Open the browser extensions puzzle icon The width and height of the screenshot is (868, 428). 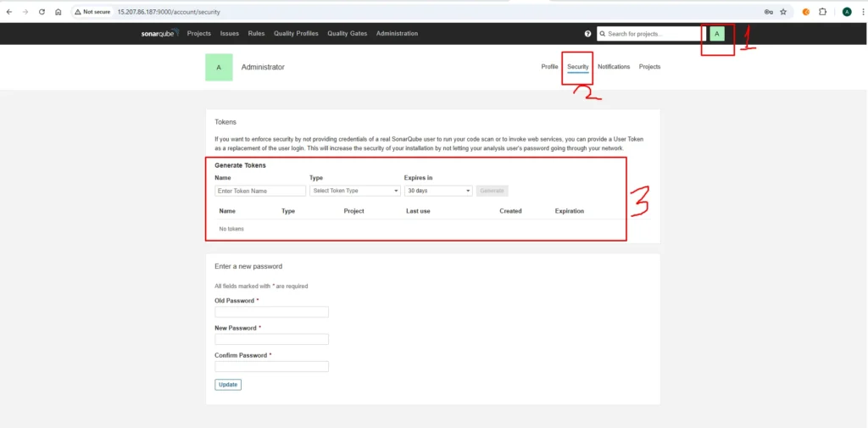[x=822, y=12]
